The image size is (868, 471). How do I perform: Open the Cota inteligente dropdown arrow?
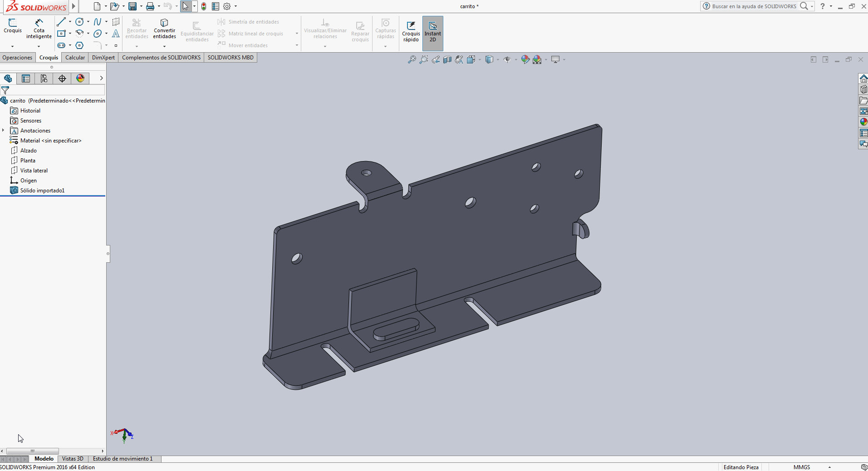pyautogui.click(x=39, y=46)
